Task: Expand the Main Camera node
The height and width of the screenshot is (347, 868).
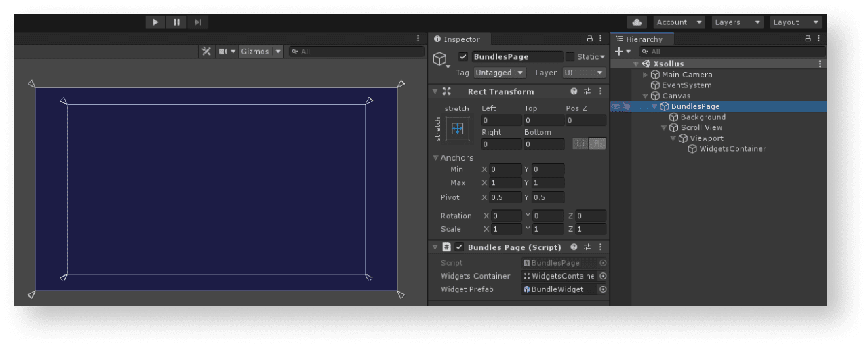Action: 646,75
